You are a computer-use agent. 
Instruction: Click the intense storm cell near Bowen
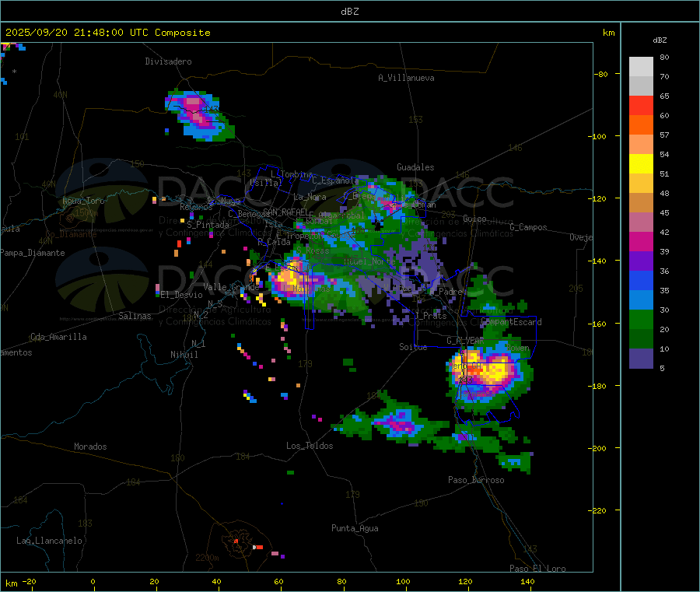pyautogui.click(x=489, y=373)
